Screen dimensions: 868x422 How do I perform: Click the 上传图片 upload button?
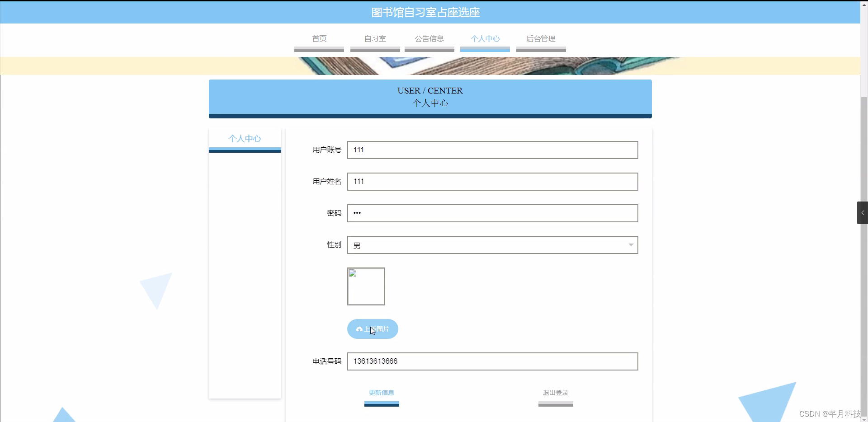click(373, 329)
